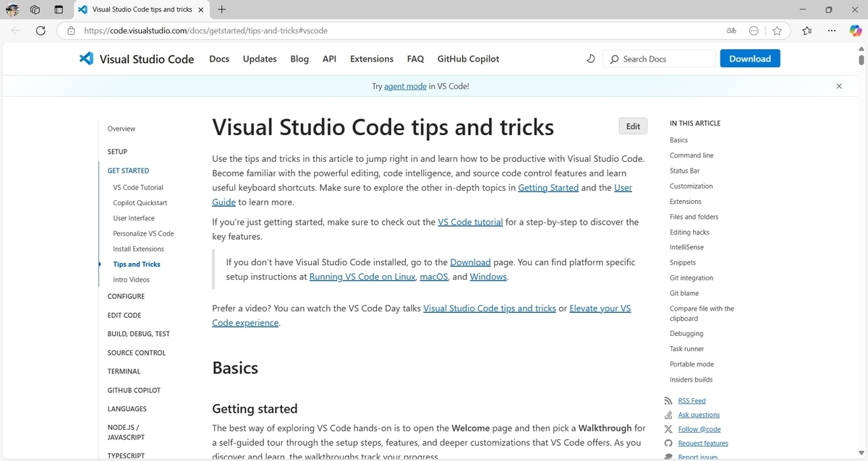Open the browser settings menu
The height and width of the screenshot is (461, 868).
click(x=832, y=30)
